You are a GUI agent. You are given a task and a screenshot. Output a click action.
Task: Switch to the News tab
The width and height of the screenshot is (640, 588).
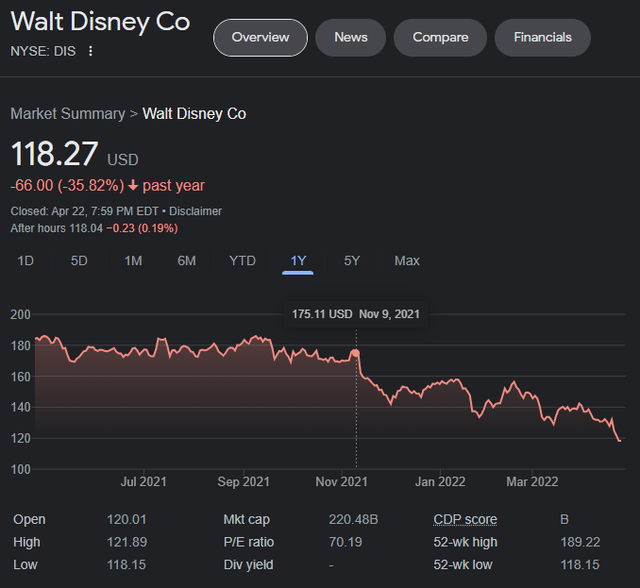click(351, 38)
